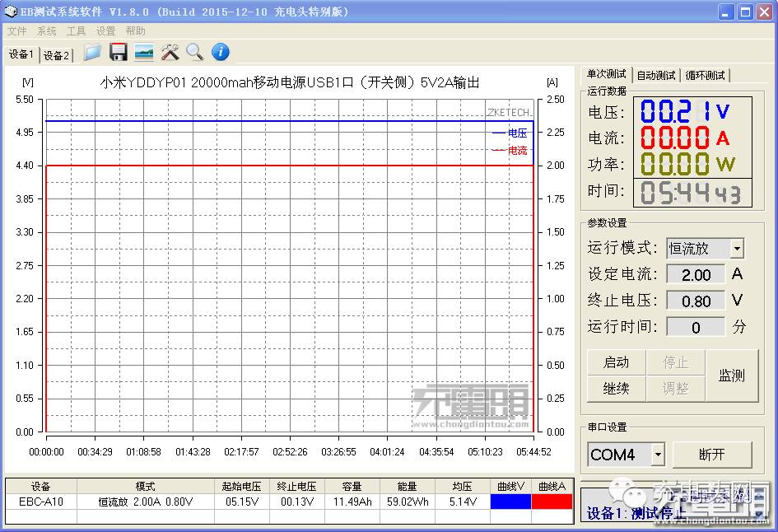
Task: Switch to the 设备1 tab
Action: 21,54
